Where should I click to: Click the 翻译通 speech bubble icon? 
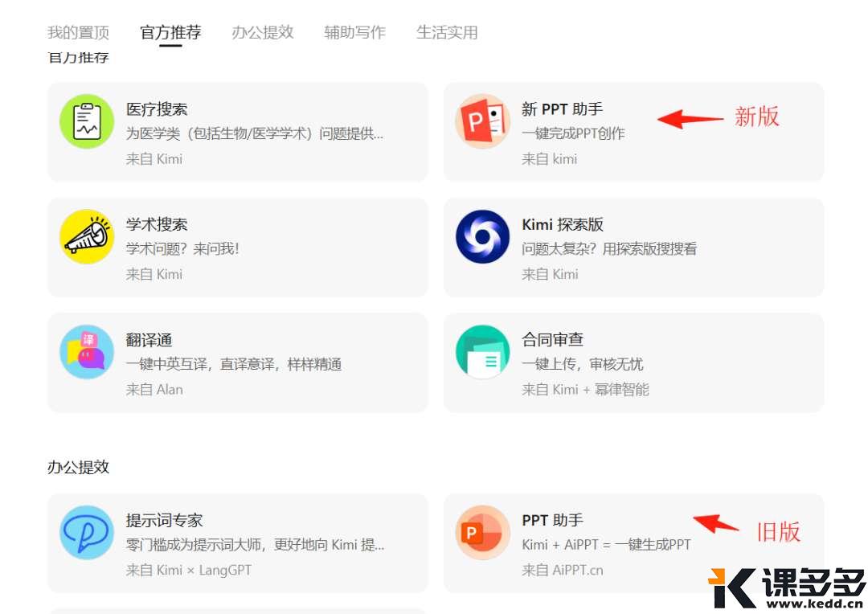(87, 352)
